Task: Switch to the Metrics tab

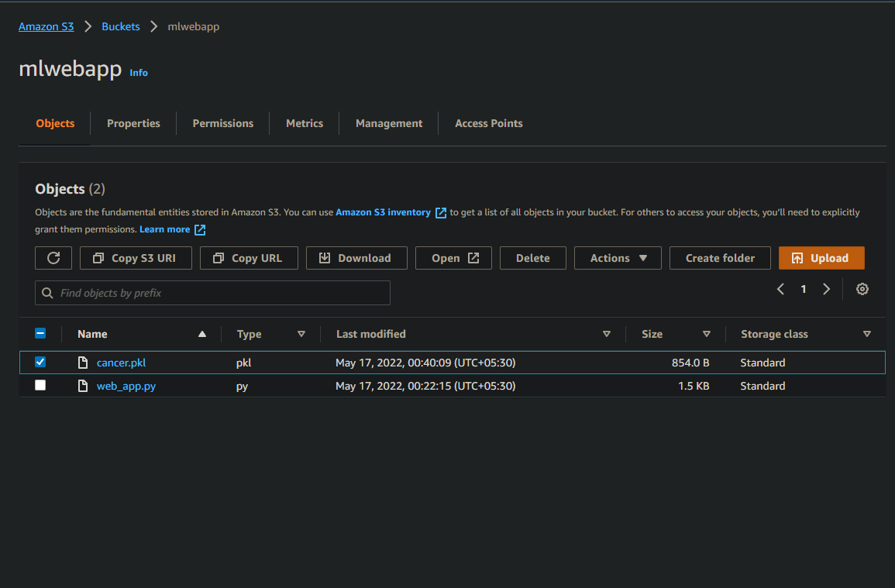Action: pyautogui.click(x=305, y=123)
